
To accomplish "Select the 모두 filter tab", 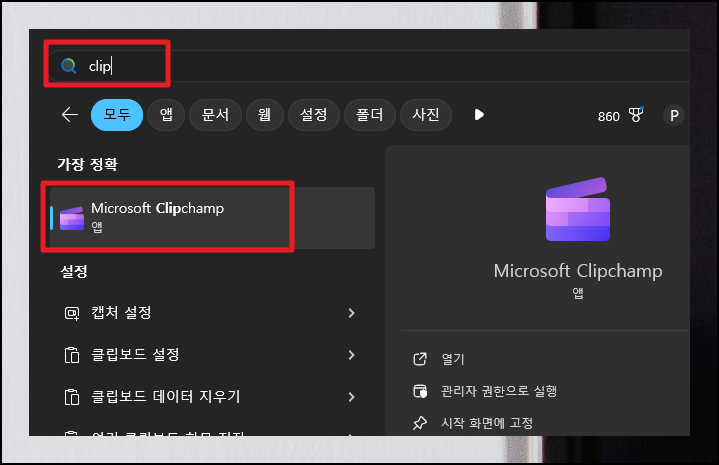I will pos(117,115).
